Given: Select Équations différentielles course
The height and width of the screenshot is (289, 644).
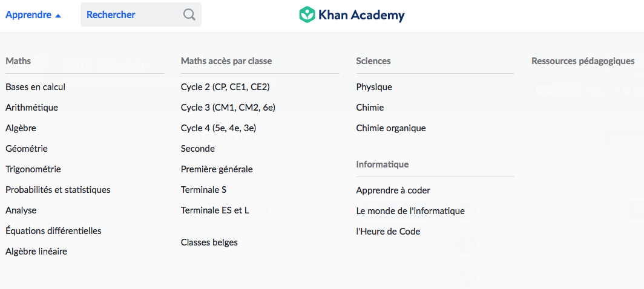Looking at the screenshot, I should (x=53, y=231).
